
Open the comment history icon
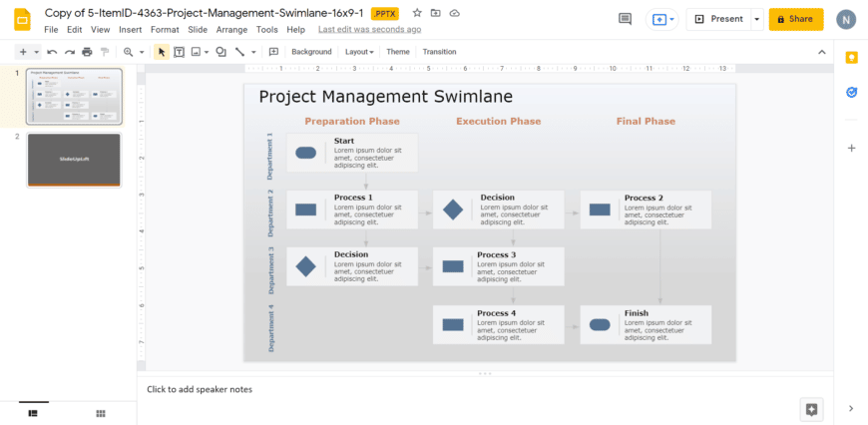click(625, 19)
